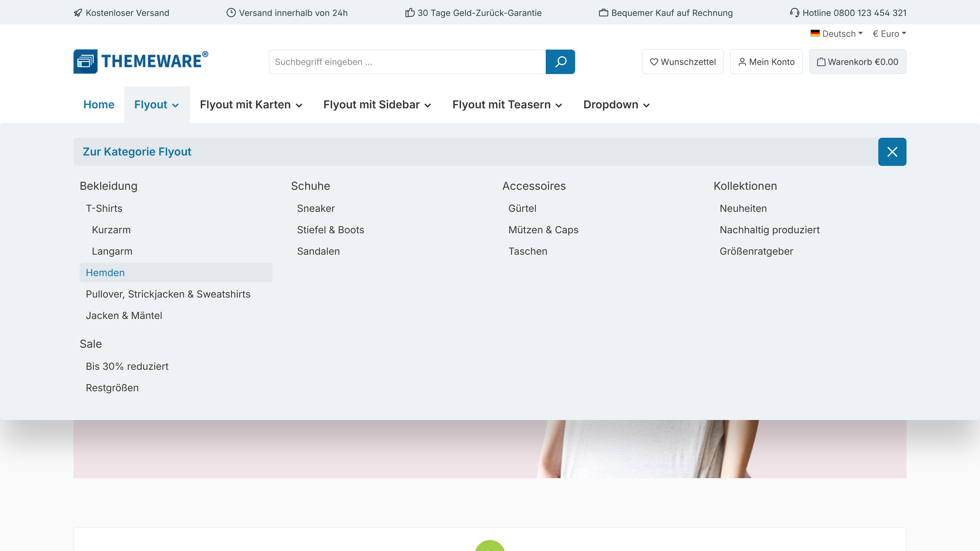Close the flyout with the X button

point(892,152)
